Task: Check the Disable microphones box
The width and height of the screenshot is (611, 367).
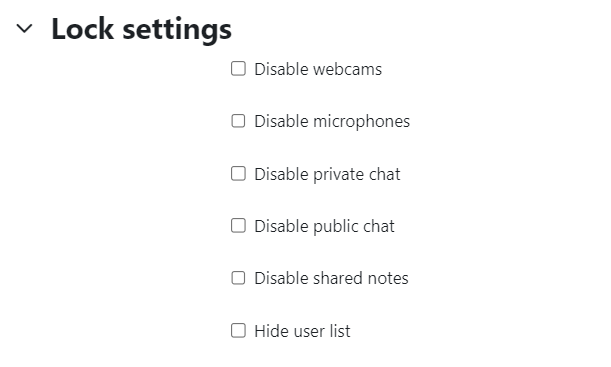Action: click(x=238, y=121)
